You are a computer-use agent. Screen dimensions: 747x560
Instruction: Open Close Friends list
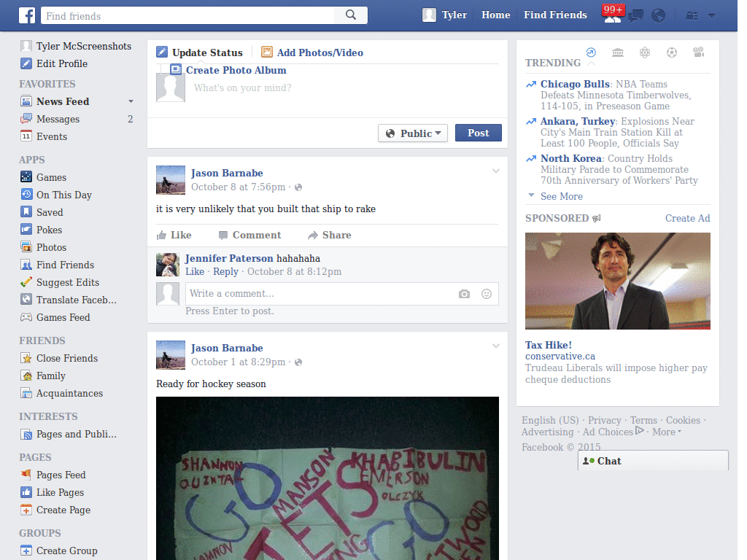pyautogui.click(x=59, y=358)
